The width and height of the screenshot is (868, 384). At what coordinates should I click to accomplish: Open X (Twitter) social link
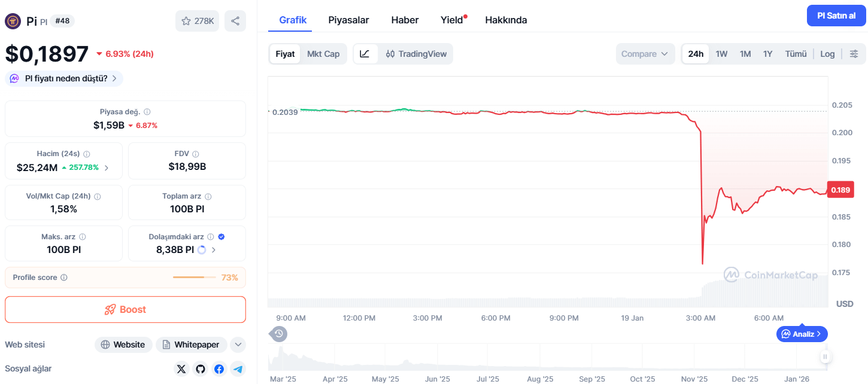pos(181,369)
